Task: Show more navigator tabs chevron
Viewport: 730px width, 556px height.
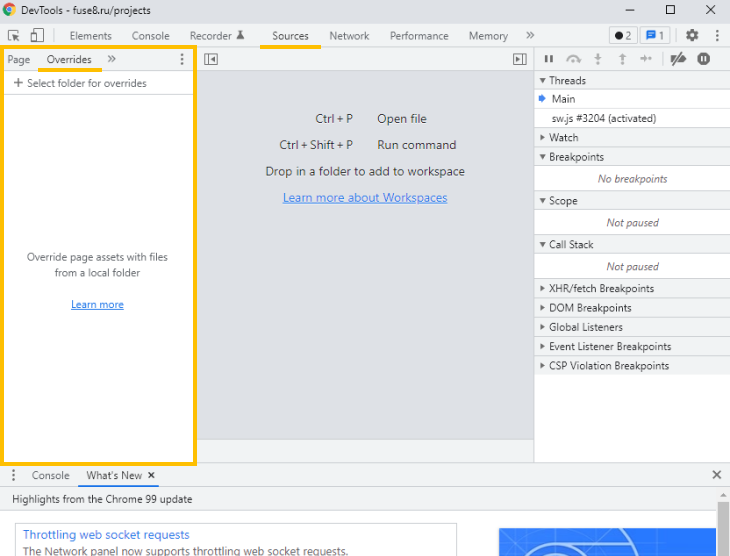Action: click(111, 59)
